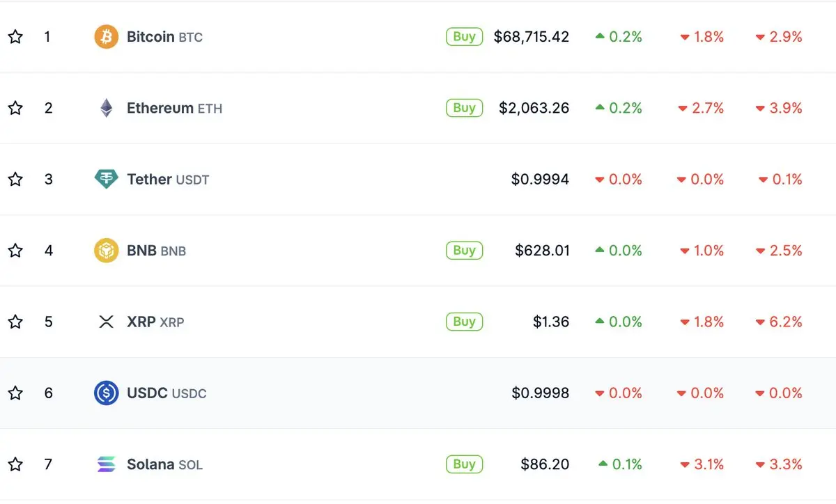Toggle the XRP watchlist star
Viewport: 836px width, 504px height.
[x=15, y=322]
